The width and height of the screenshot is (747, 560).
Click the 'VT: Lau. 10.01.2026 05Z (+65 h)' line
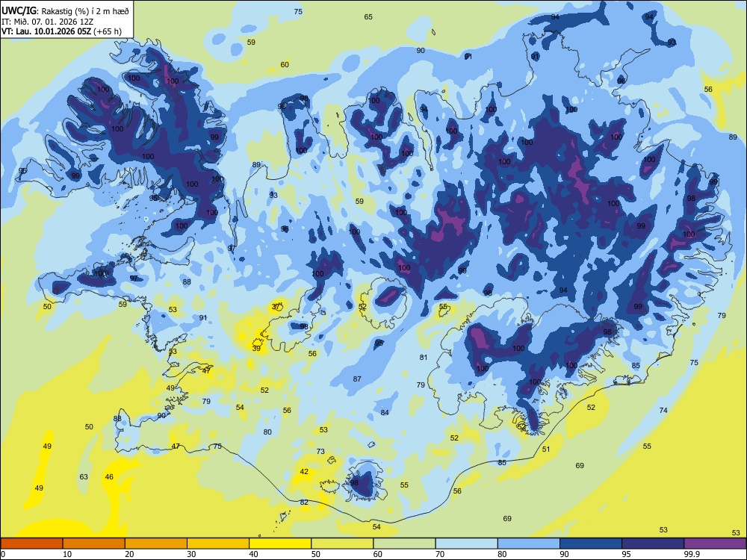tap(61, 31)
